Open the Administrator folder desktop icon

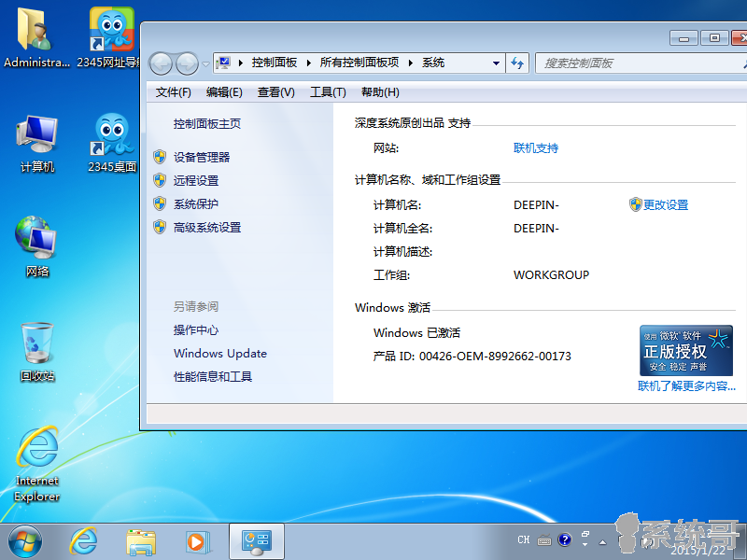[x=35, y=38]
